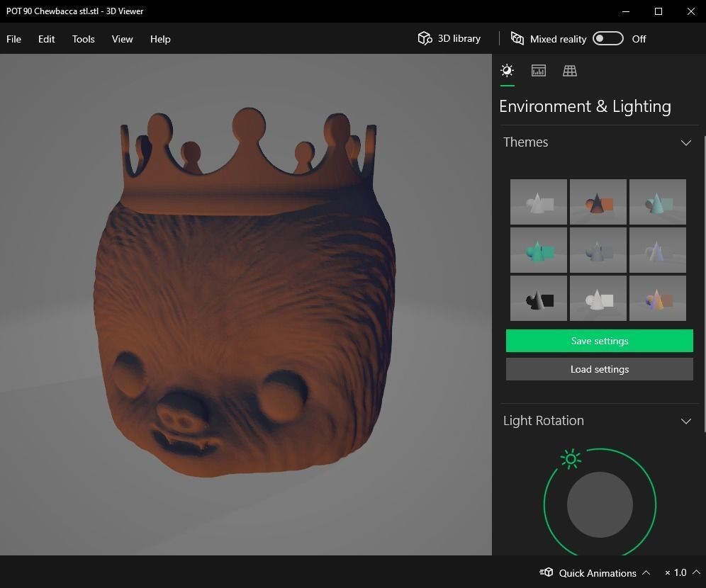Click the 3D library cube icon
This screenshot has width=706, height=588.
click(x=425, y=39)
